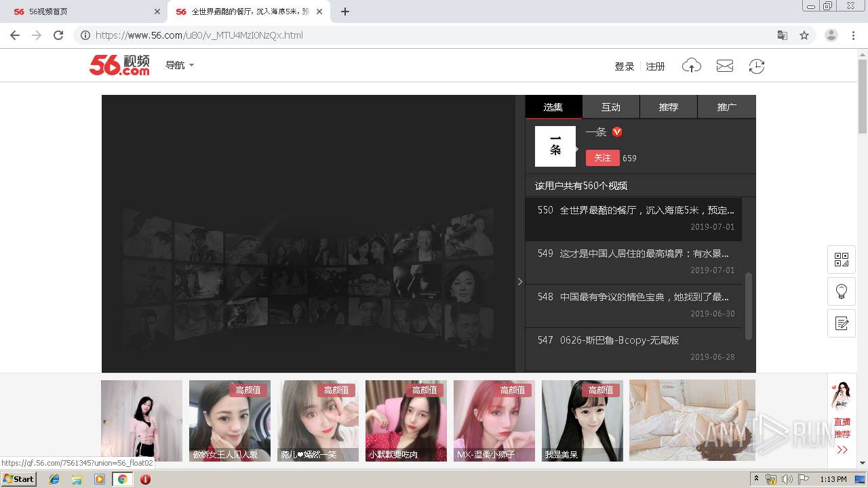Click the red Opera taskbar icon
The image size is (868, 488).
point(145,479)
